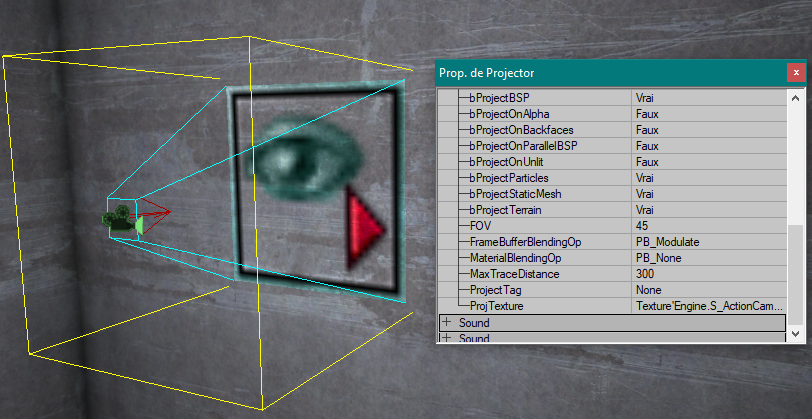812x419 pixels.
Task: Toggle the bProjectOnUnlit Faux value
Action: pyautogui.click(x=709, y=162)
